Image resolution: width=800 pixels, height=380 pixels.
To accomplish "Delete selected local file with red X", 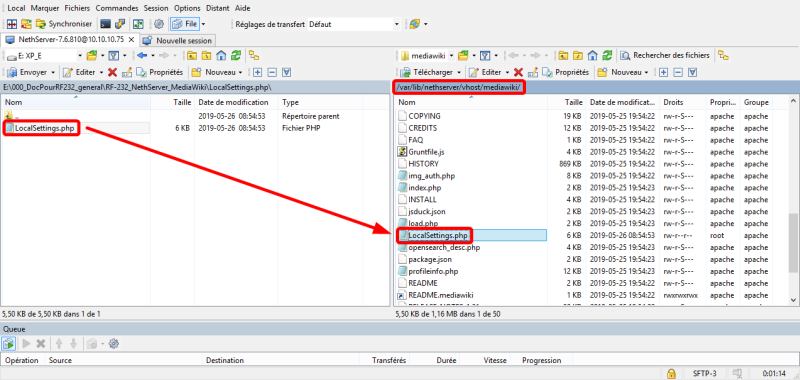I will 112,72.
